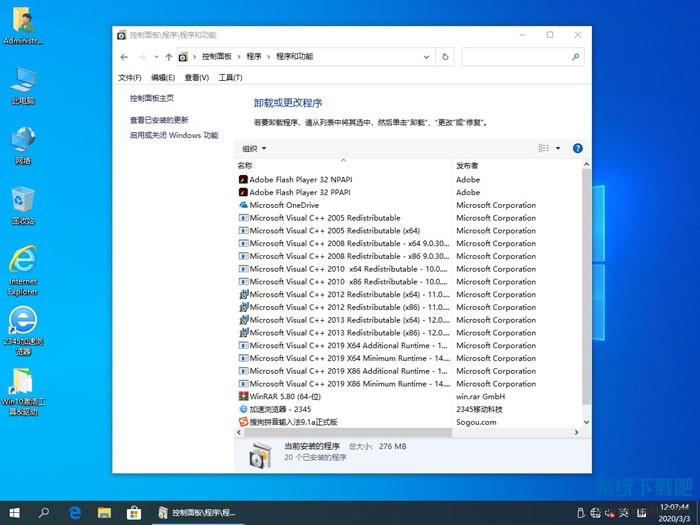Click 启用或关闭 Windows 功能 link
Viewport: 700px width, 525px height.
173,135
